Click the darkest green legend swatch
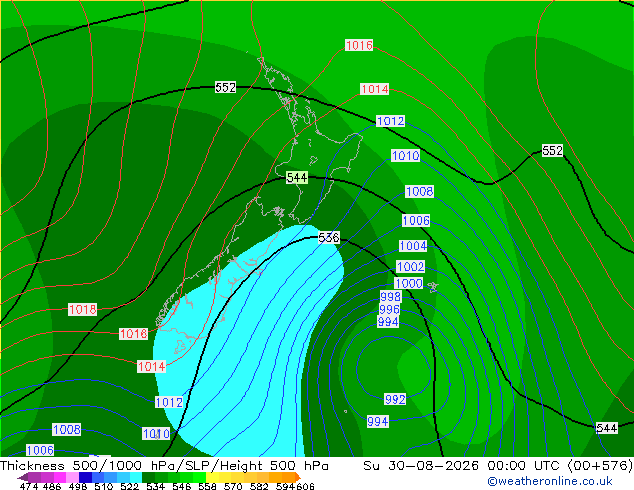Viewport: 634px width, 490px height. click(x=148, y=477)
